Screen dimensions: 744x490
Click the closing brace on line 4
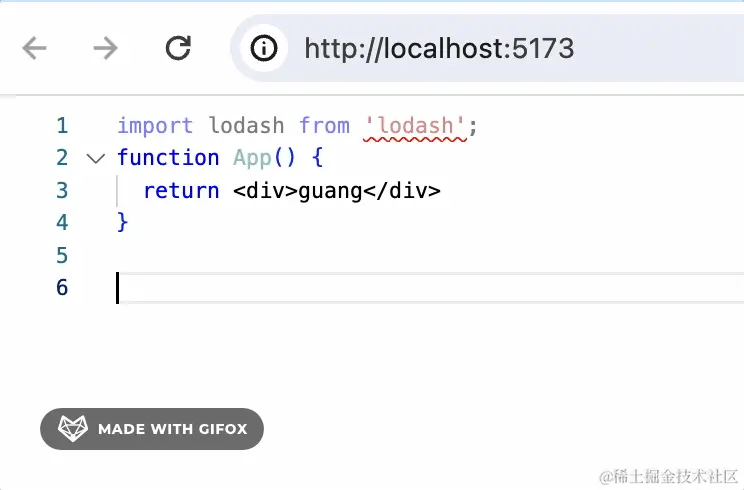click(122, 222)
